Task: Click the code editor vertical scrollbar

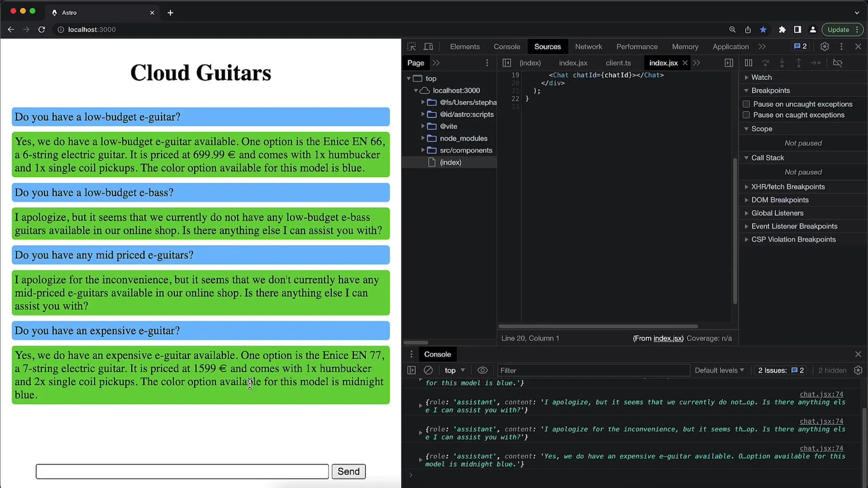Action: click(734, 231)
